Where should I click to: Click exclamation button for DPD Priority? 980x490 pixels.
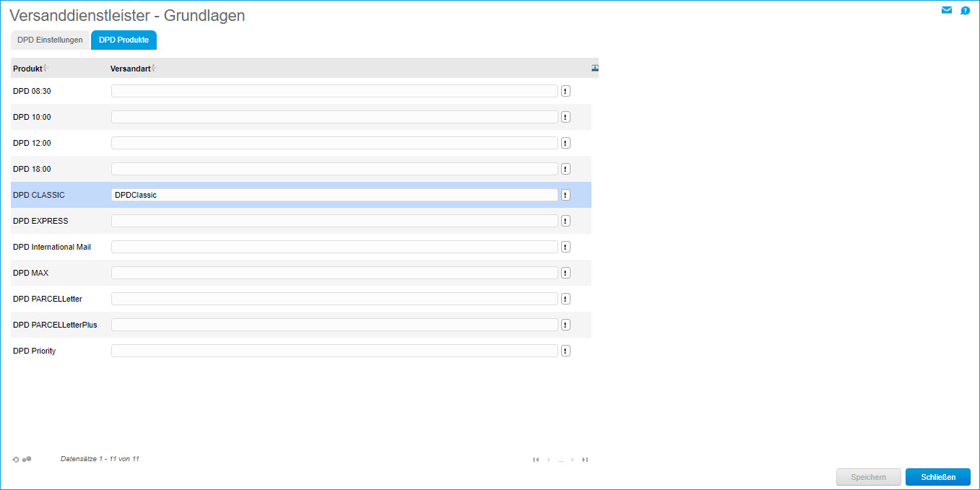565,351
